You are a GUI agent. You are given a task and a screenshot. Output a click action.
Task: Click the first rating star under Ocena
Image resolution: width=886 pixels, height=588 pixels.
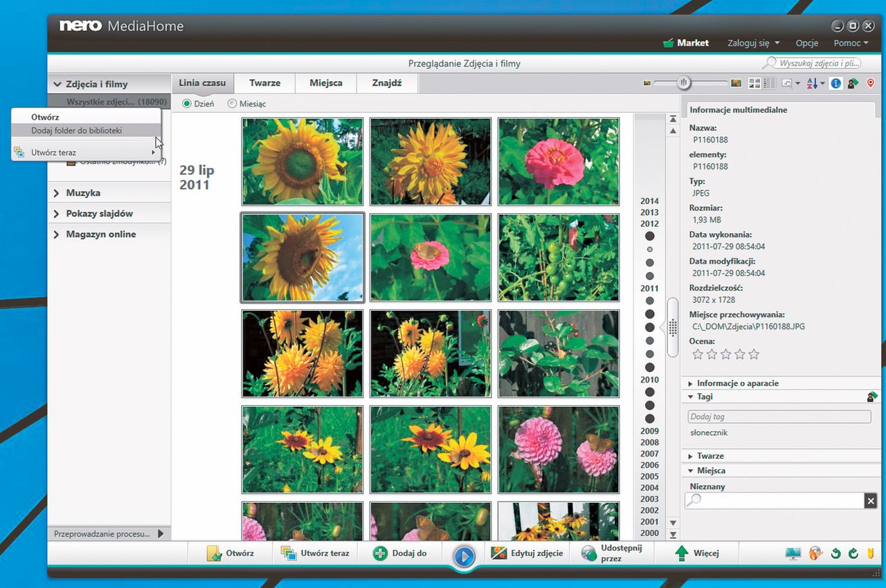coord(698,354)
